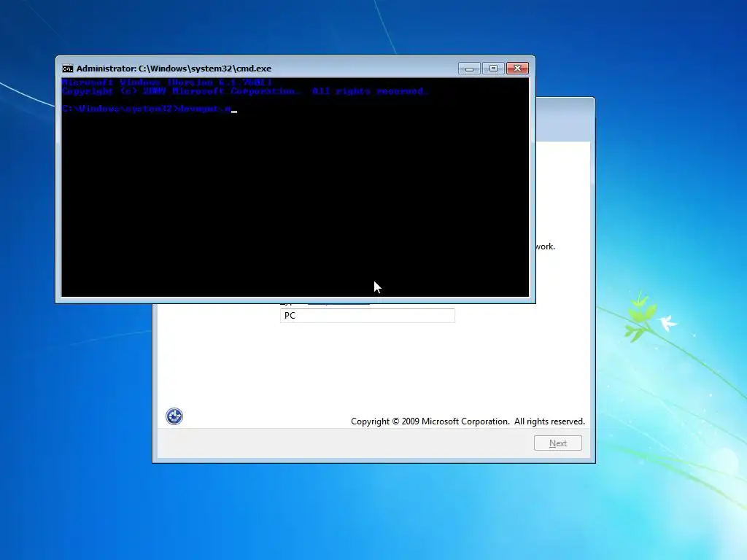
Task: Minimize the cmd.exe window
Action: pos(469,69)
